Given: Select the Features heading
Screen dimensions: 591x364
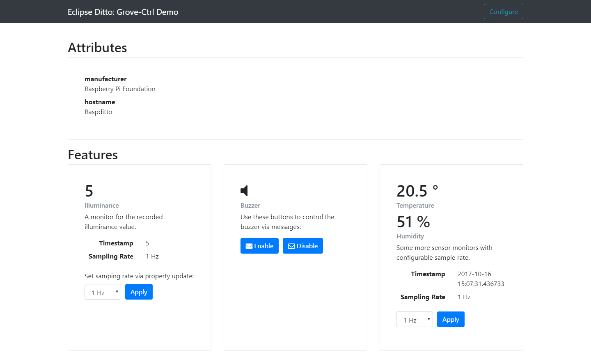Looking at the screenshot, I should pyautogui.click(x=93, y=155).
